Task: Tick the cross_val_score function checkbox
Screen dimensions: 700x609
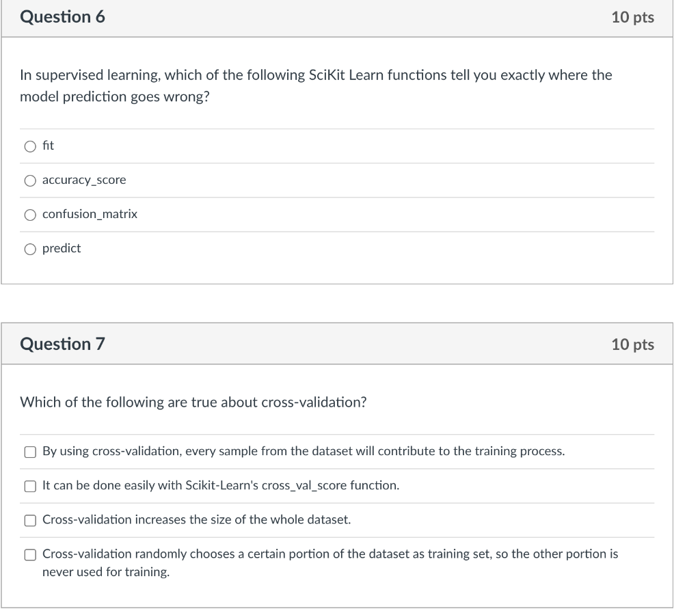Action: click(x=30, y=486)
